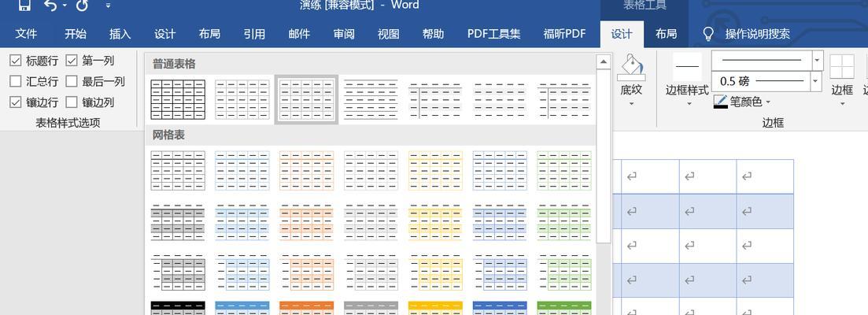Screen dimensions: 868x315
Task: Select fifth plain table style thumbnail
Action: coord(435,100)
